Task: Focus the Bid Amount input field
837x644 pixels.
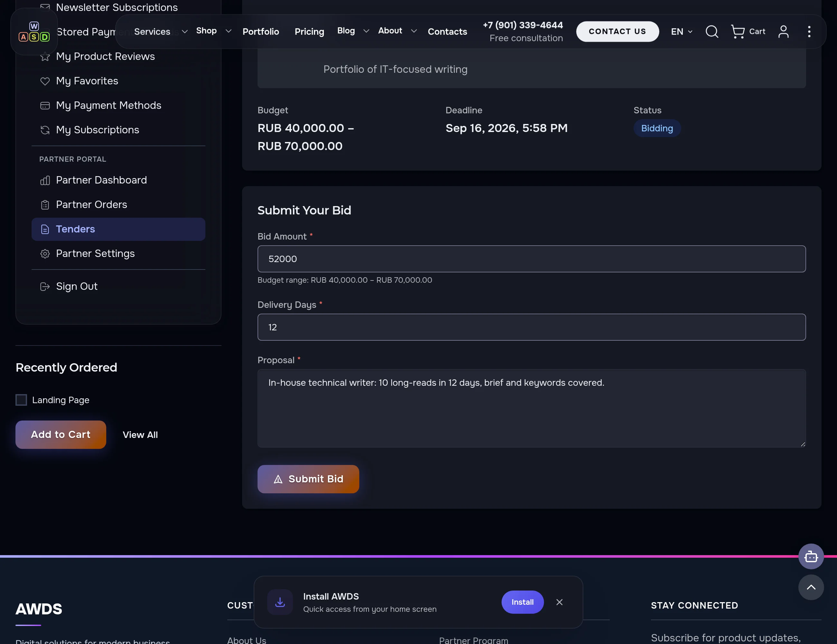Action: click(531, 259)
